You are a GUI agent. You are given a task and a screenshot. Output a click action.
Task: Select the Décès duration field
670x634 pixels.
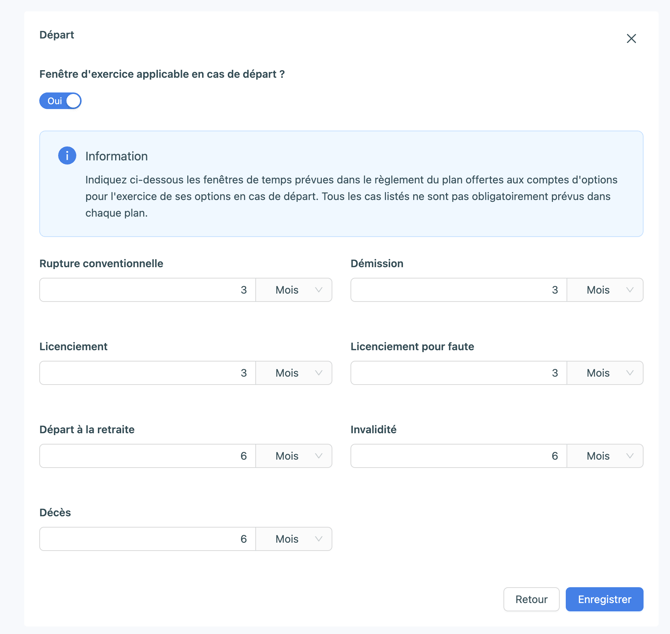[x=147, y=539]
